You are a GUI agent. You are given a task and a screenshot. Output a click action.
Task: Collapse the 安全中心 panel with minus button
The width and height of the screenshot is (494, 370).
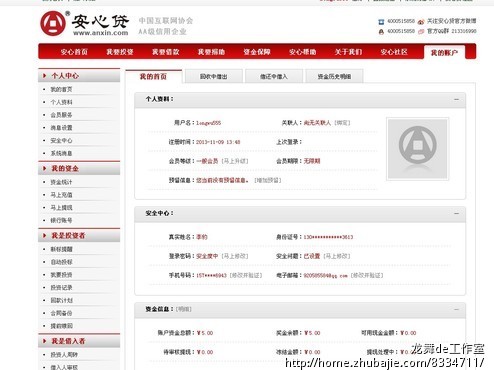point(456,213)
